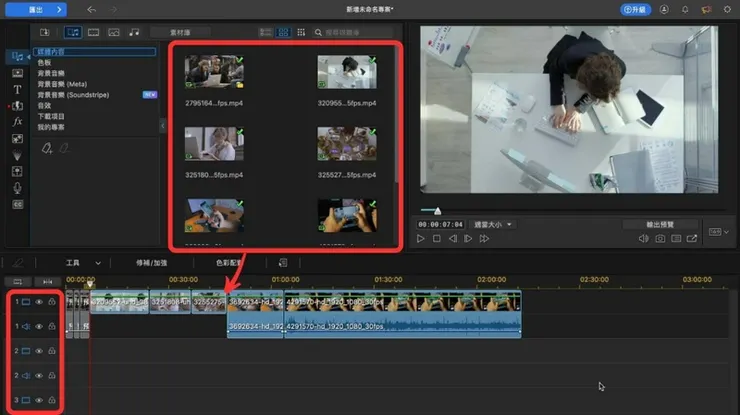Select the 325527 video thumbnail
The width and height of the screenshot is (740, 415).
pyautogui.click(x=347, y=144)
